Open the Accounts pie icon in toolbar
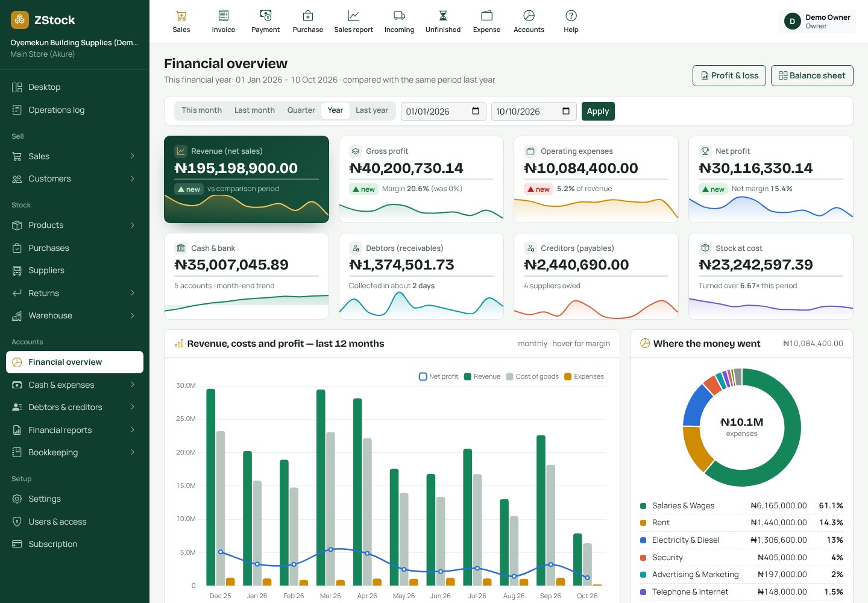 tap(529, 16)
